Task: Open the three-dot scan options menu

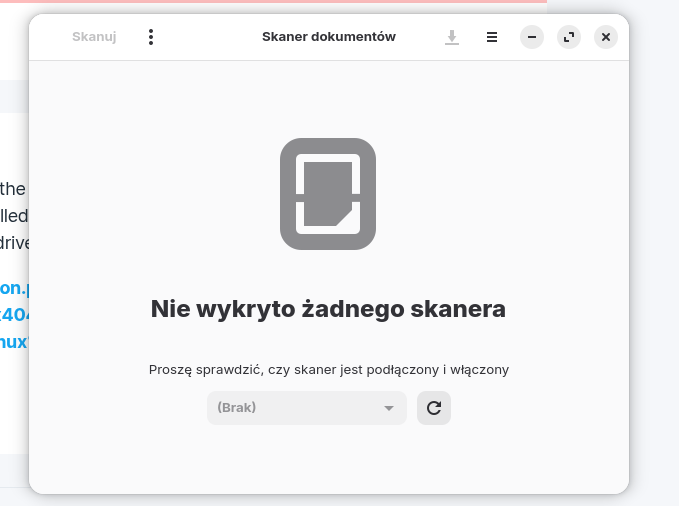Action: [151, 37]
